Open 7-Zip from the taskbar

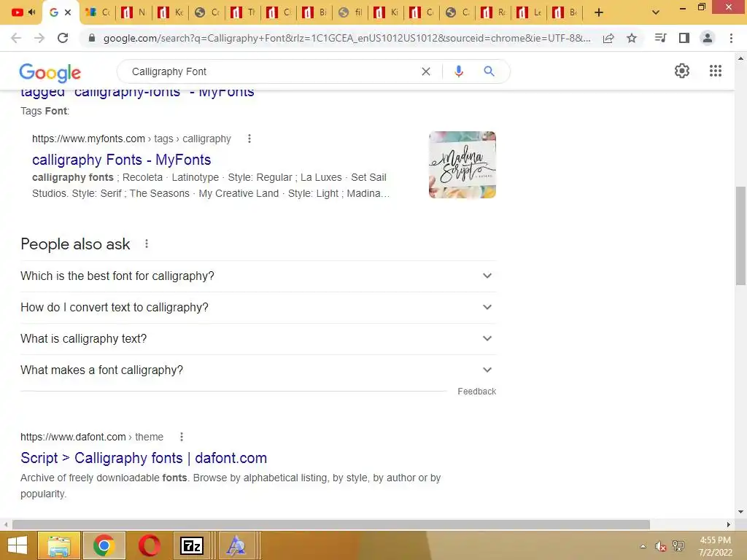[192, 545]
